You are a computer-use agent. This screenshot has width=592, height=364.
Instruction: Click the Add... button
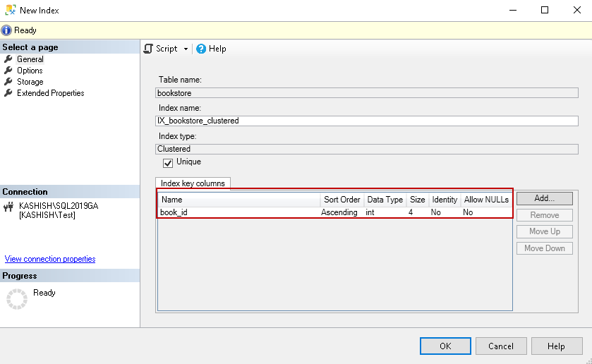[544, 199]
